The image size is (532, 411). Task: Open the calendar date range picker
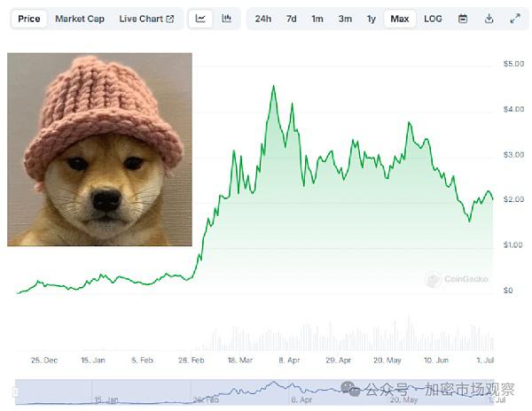[463, 19]
